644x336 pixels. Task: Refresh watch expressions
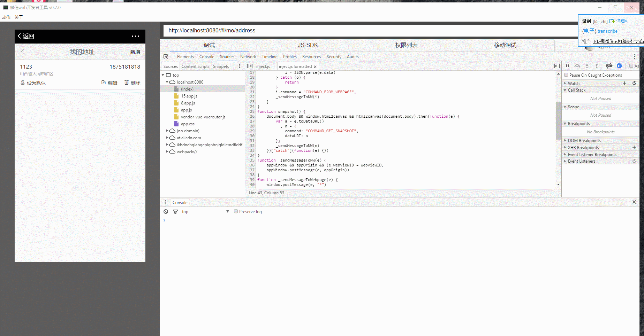coord(634,83)
